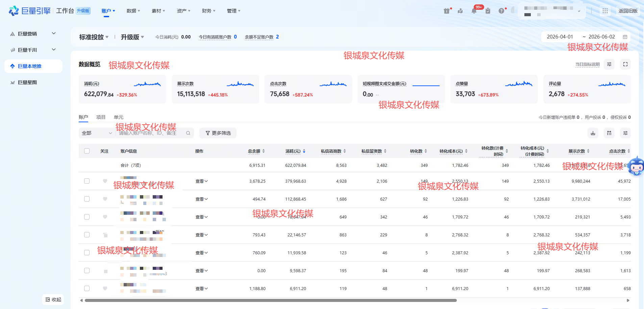
Task: Open the 升级版 version dropdown
Action: [x=132, y=37]
